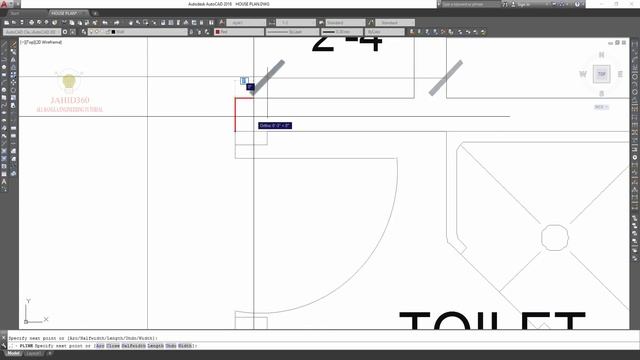
Task: Select the Array modify tool
Action: click(13, 75)
